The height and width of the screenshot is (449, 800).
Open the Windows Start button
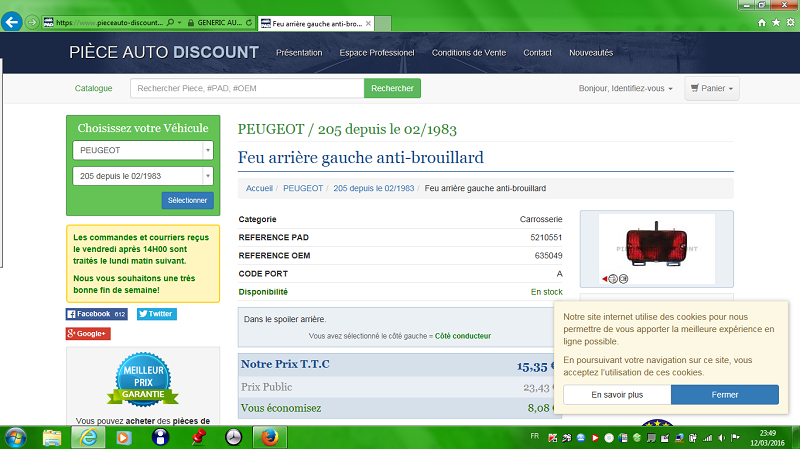pyautogui.click(x=15, y=438)
